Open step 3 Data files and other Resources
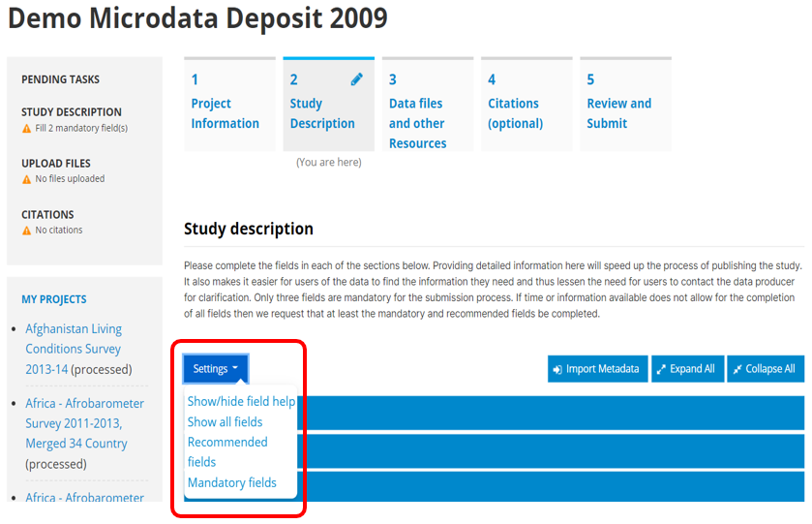 point(428,105)
